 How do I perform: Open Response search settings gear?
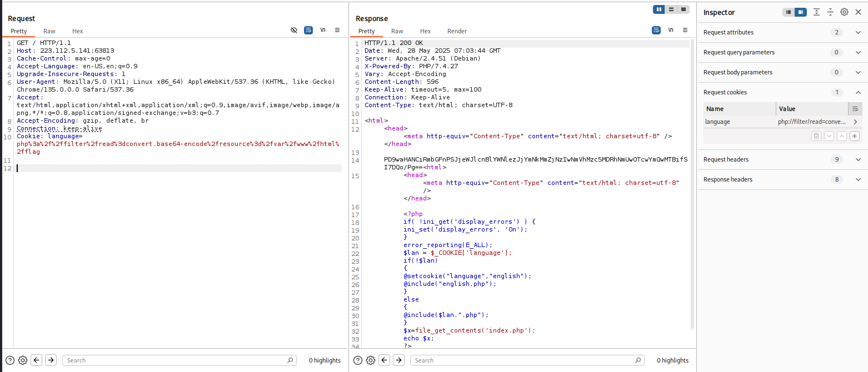click(x=371, y=360)
